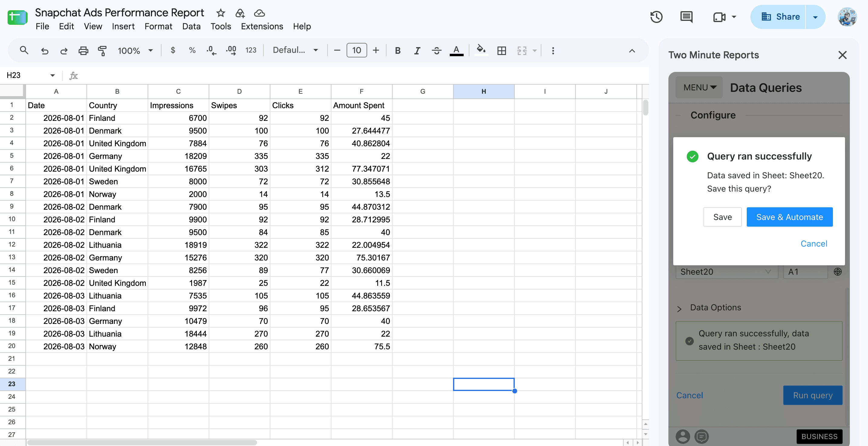Image resolution: width=868 pixels, height=446 pixels.
Task: Select column H header
Action: [483, 91]
